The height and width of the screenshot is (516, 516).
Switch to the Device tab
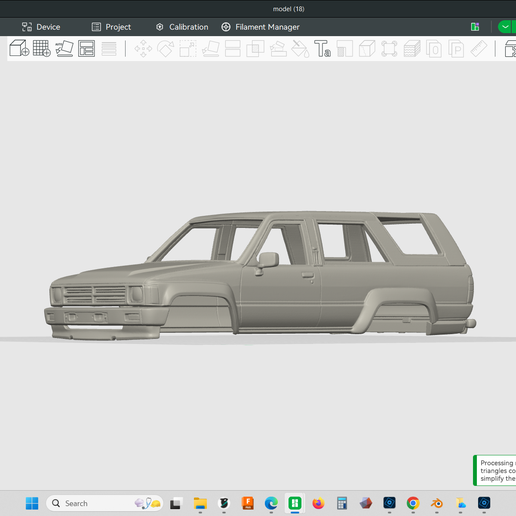(41, 27)
